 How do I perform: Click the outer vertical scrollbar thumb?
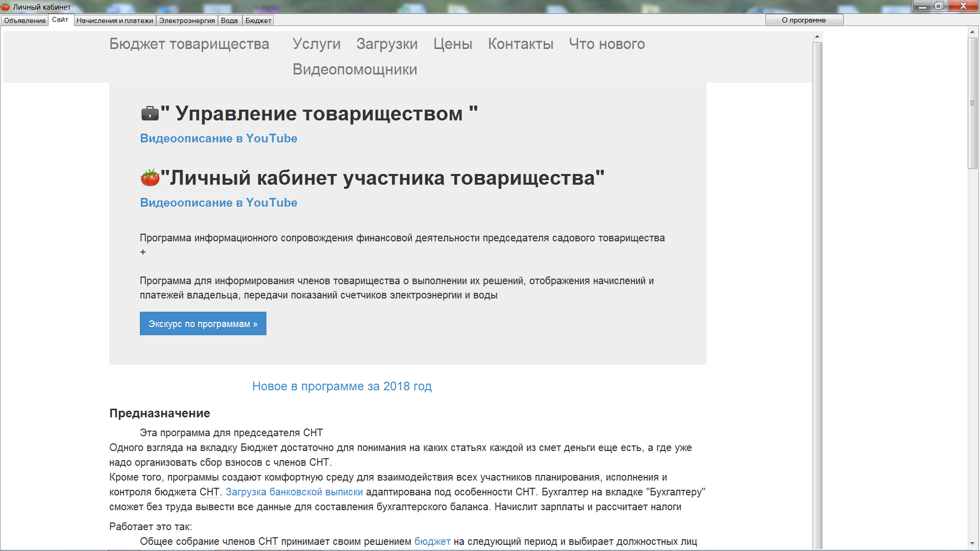click(x=972, y=102)
